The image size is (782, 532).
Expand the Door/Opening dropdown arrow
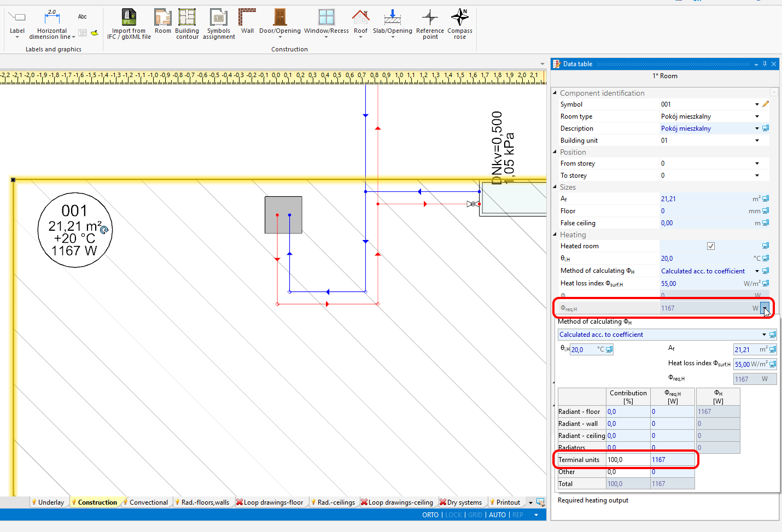(x=280, y=37)
